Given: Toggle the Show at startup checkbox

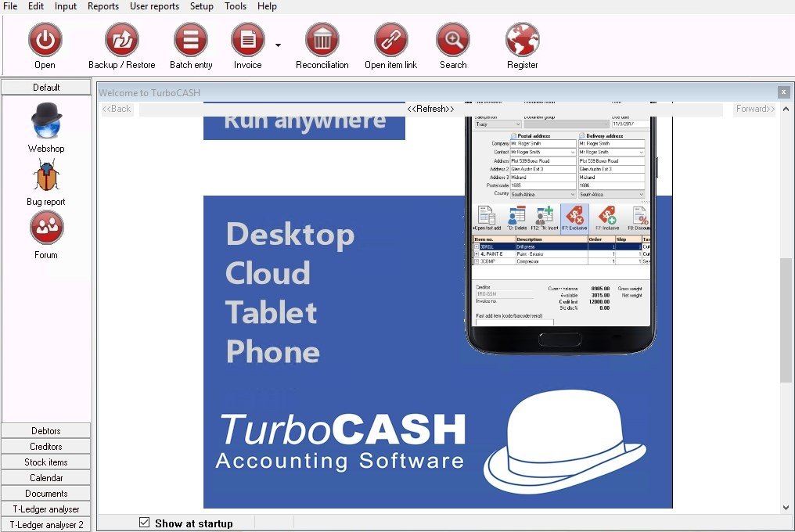Looking at the screenshot, I should click(x=145, y=523).
